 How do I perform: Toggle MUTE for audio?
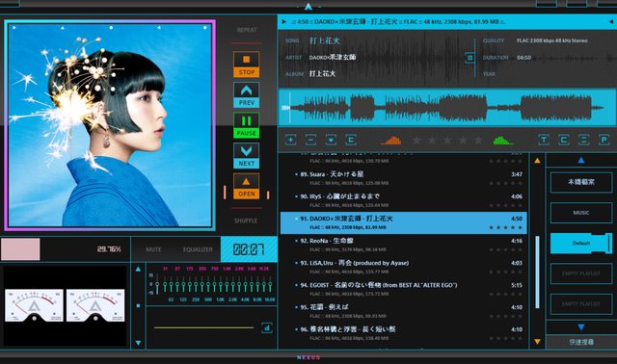tap(153, 249)
